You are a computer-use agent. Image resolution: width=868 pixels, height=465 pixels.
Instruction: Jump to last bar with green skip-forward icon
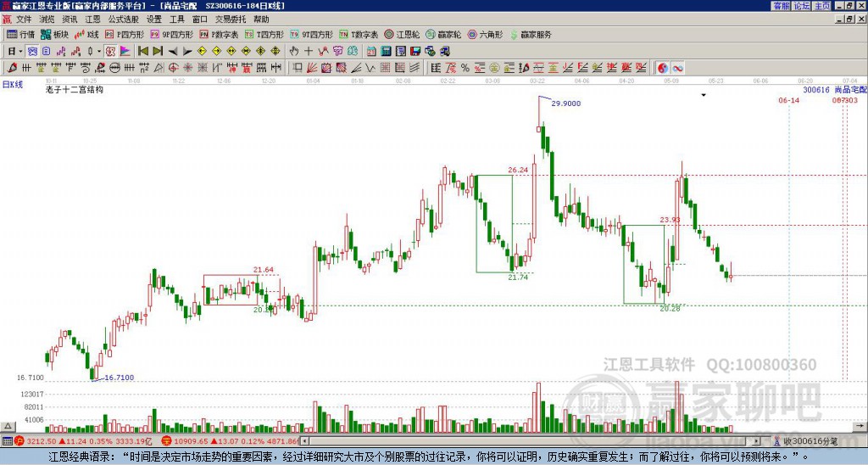coord(157,52)
